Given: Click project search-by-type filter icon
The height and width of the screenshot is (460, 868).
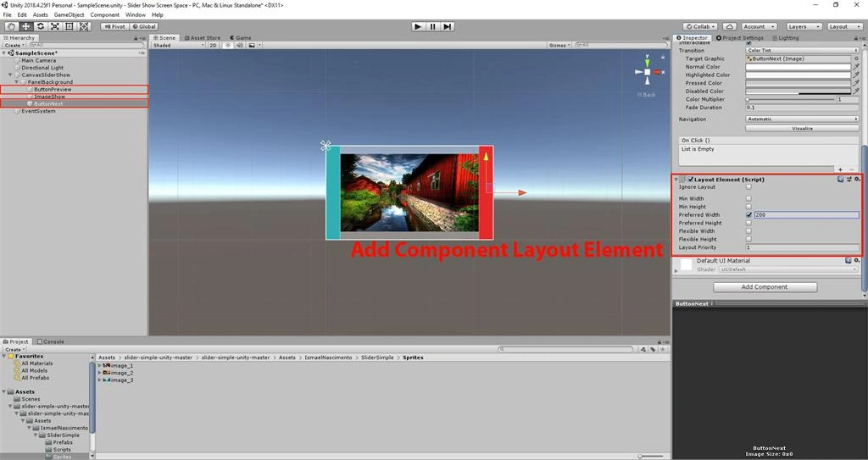Looking at the screenshot, I should [643, 349].
